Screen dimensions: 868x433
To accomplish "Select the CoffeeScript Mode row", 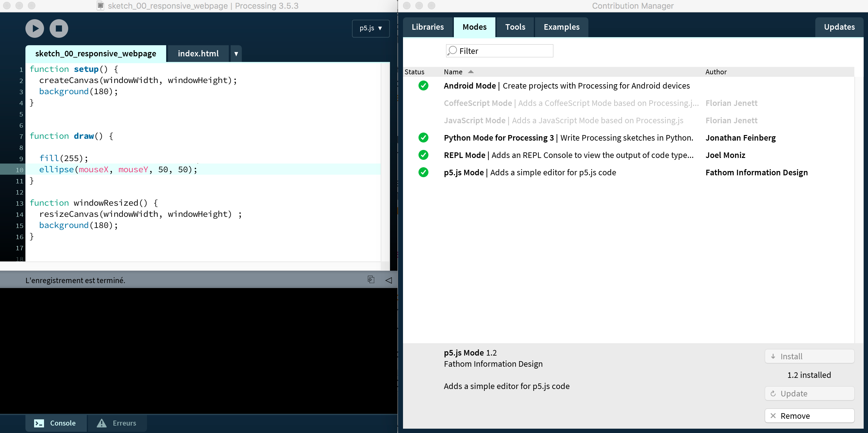I will [x=629, y=103].
